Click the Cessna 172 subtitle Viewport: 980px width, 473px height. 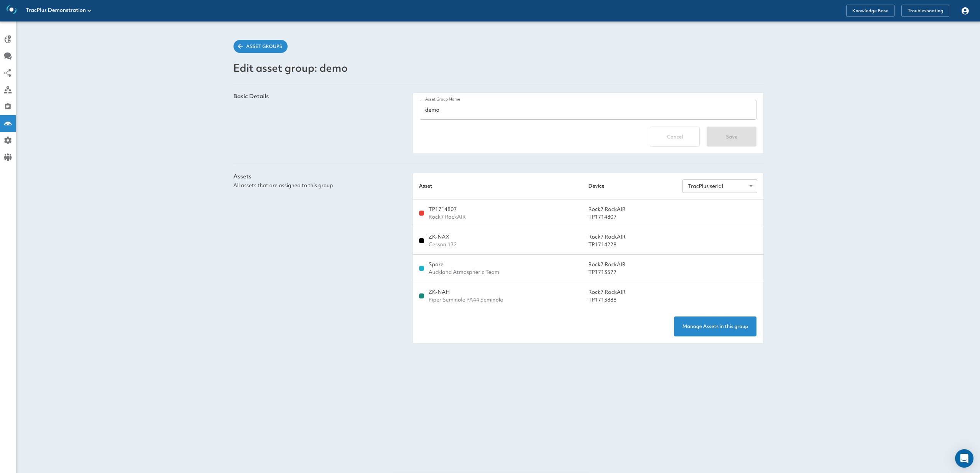[x=442, y=244]
